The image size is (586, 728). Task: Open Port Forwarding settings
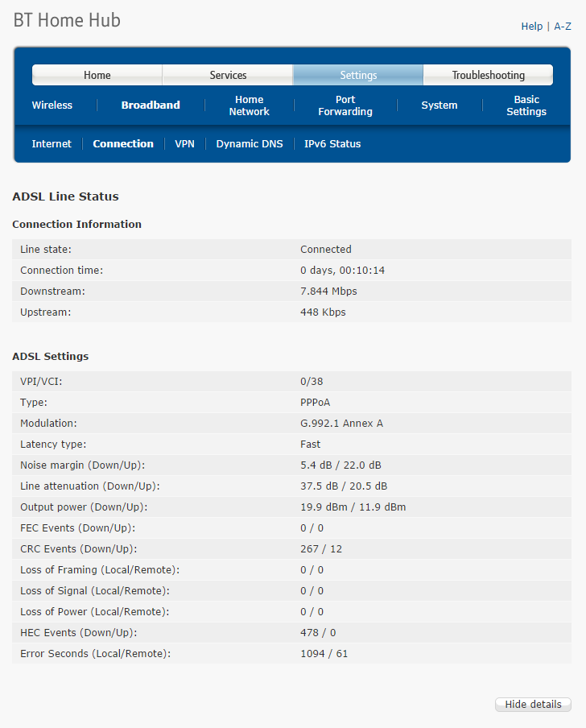pos(345,105)
